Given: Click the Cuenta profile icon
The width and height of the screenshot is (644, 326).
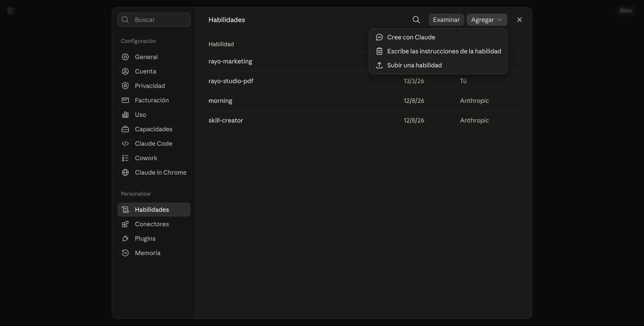Looking at the screenshot, I should pyautogui.click(x=125, y=71).
